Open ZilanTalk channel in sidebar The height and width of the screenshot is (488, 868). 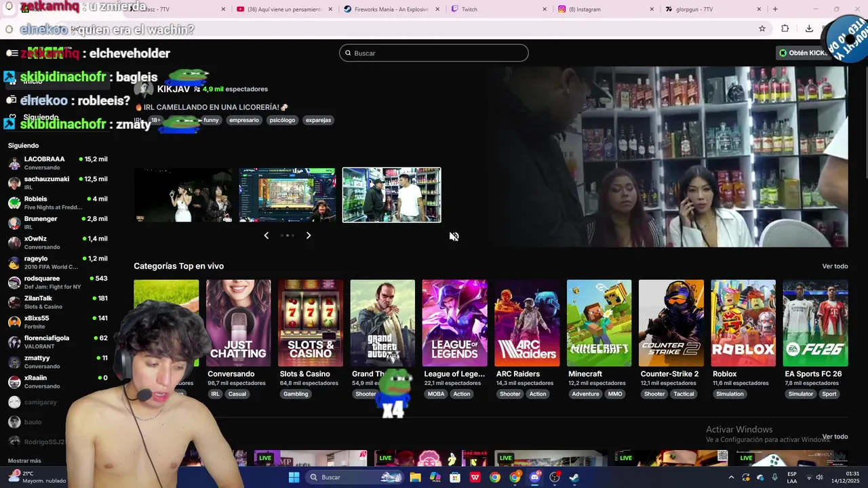click(58, 302)
